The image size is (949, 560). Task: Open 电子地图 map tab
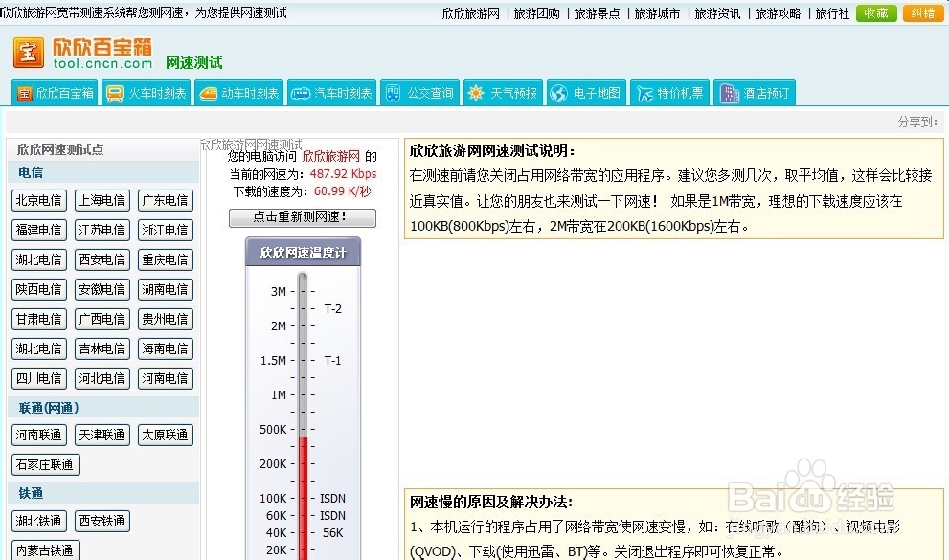(x=586, y=93)
